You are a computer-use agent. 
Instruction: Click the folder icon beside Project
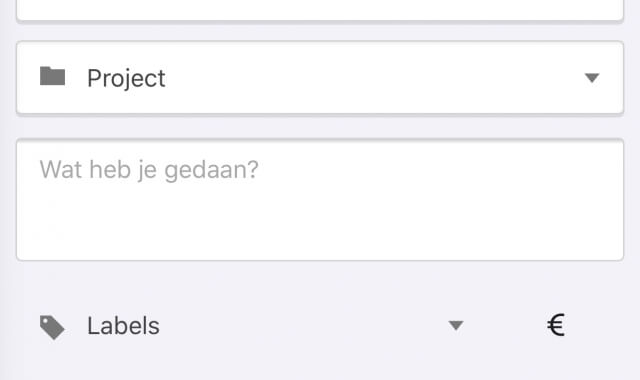(x=52, y=76)
